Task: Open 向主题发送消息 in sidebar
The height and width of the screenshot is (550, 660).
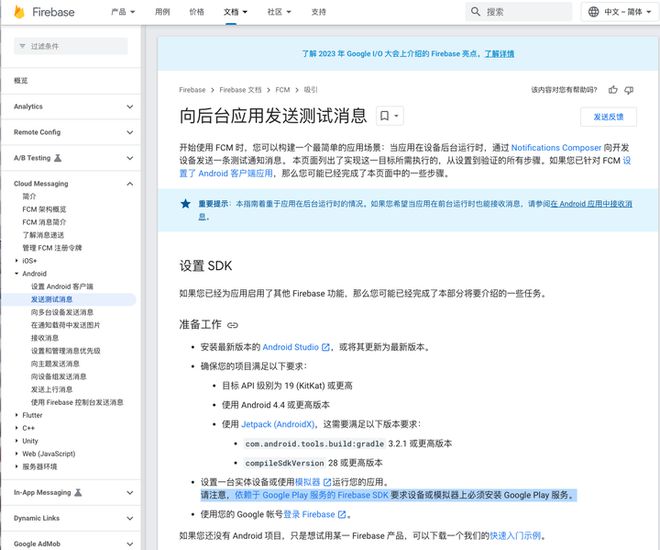Action: click(x=55, y=364)
